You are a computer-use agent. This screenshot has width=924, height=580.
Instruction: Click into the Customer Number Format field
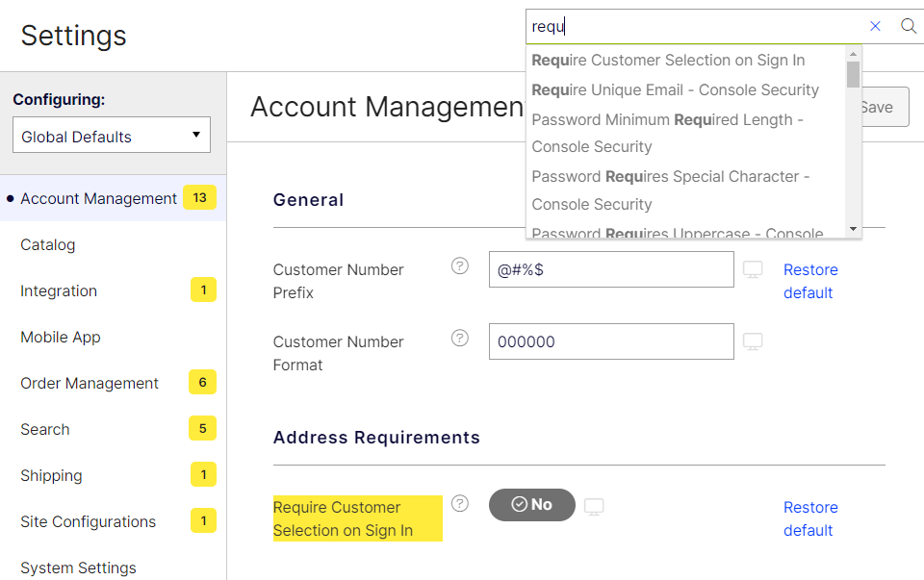click(x=611, y=341)
